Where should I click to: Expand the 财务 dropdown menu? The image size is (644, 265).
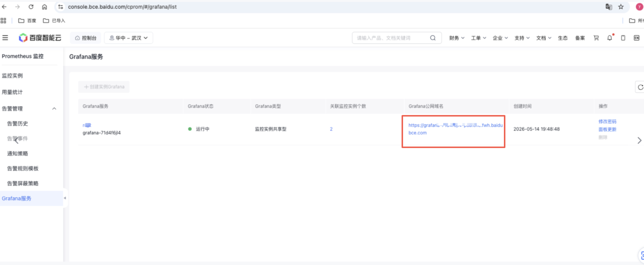[x=457, y=38]
